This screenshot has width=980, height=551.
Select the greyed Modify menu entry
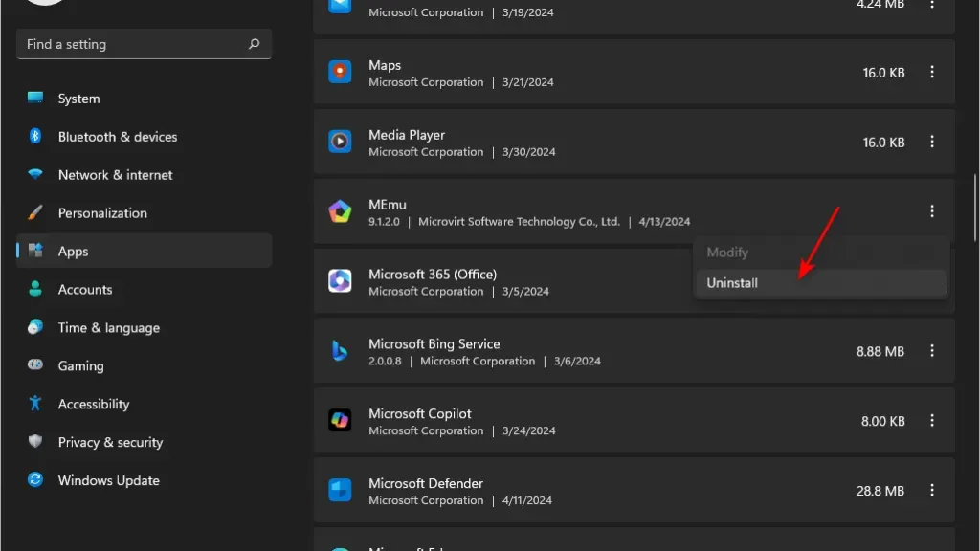pos(821,253)
